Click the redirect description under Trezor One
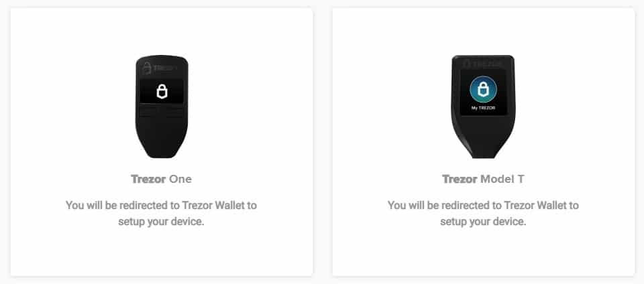The height and width of the screenshot is (284, 644). click(x=162, y=213)
